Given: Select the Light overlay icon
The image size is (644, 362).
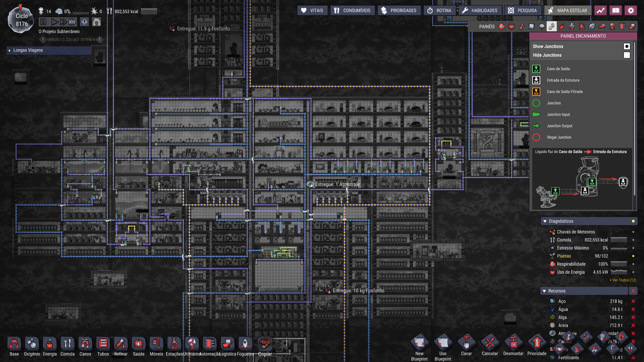Looking at the screenshot, I should coord(541,26).
